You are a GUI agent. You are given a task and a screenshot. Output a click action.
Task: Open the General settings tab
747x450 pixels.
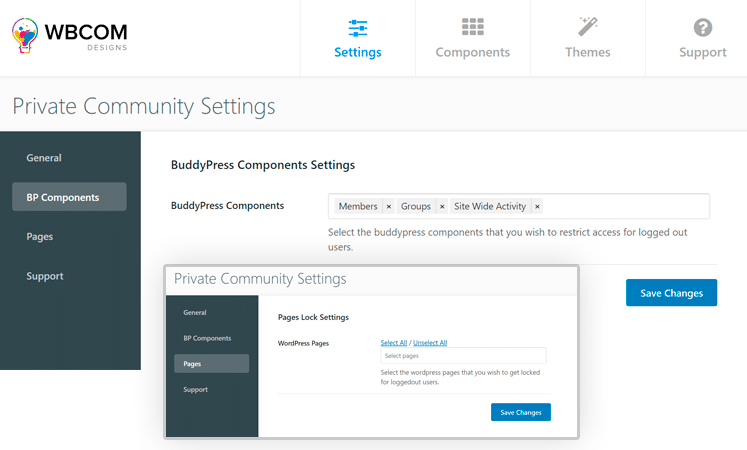(x=44, y=158)
